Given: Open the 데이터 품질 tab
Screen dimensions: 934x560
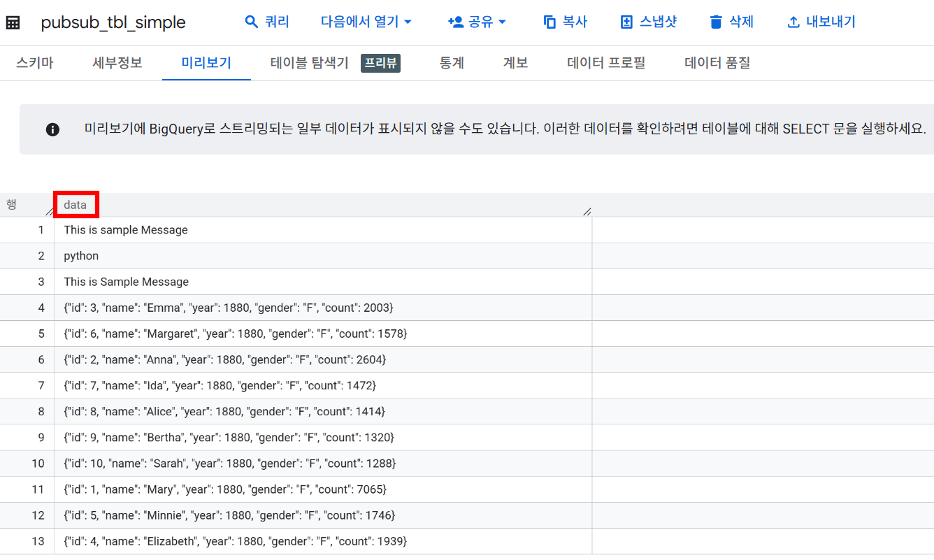Looking at the screenshot, I should [717, 63].
